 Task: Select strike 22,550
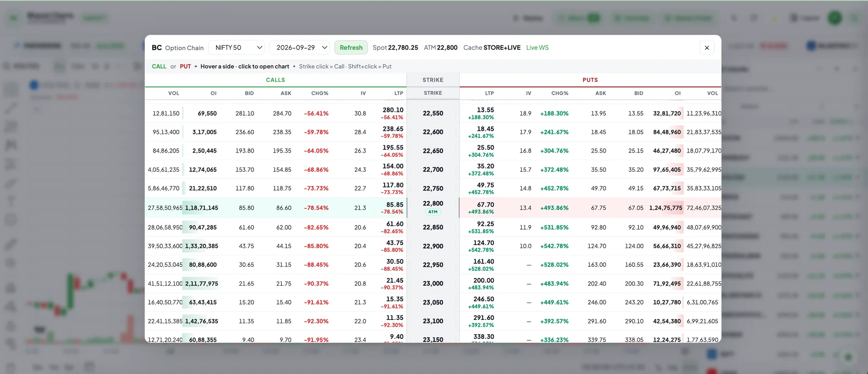click(x=433, y=113)
